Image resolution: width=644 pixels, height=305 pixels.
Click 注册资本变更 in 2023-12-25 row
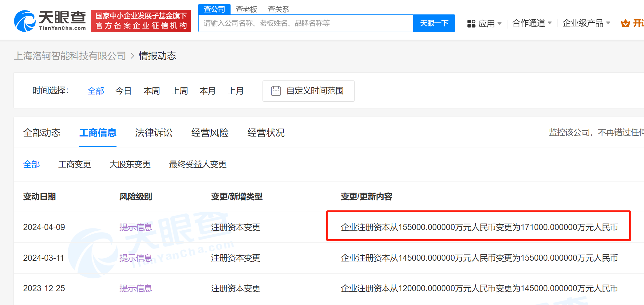(x=236, y=288)
